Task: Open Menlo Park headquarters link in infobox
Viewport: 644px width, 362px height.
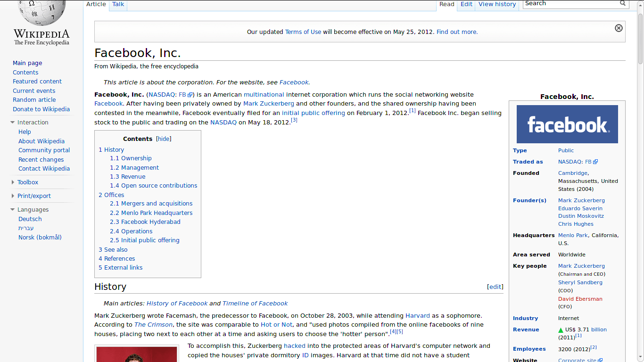Action: coord(573,235)
